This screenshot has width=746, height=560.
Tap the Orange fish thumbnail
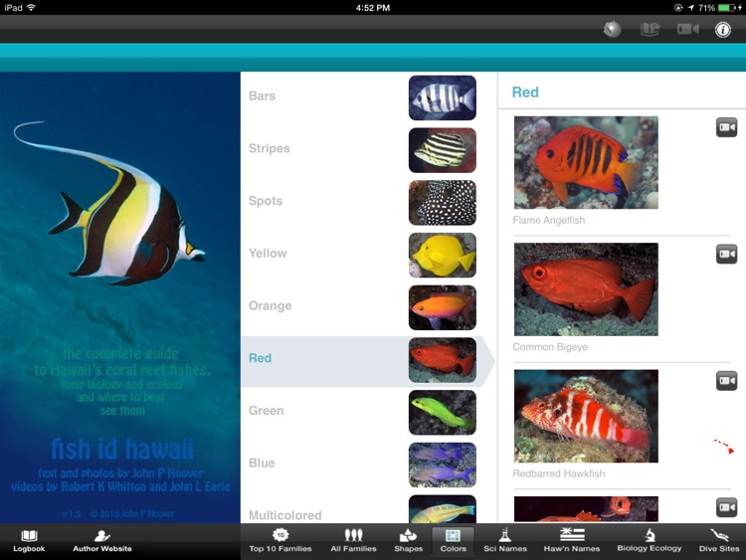443,307
